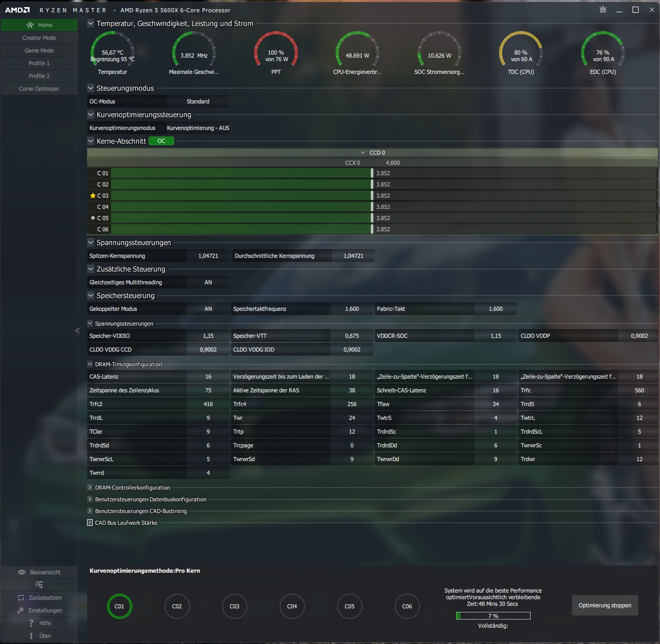
Task: Switch to Creator Mode profile
Action: 39,38
